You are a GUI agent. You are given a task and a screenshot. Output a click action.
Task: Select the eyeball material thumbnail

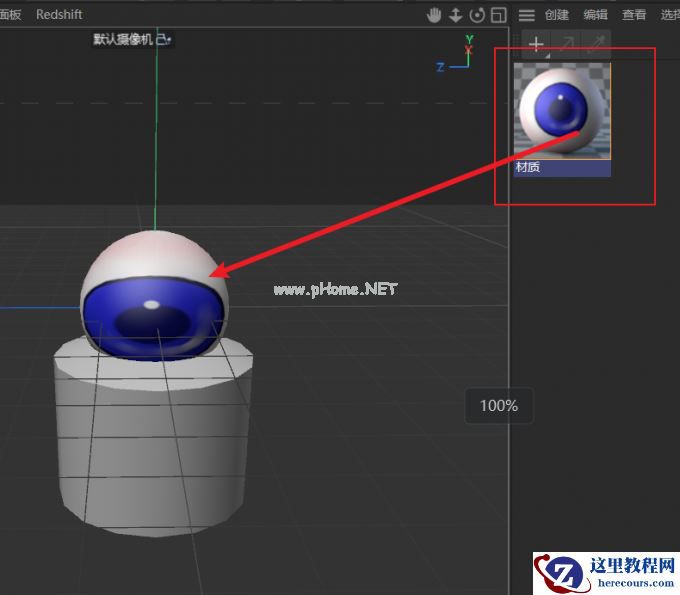pos(562,110)
